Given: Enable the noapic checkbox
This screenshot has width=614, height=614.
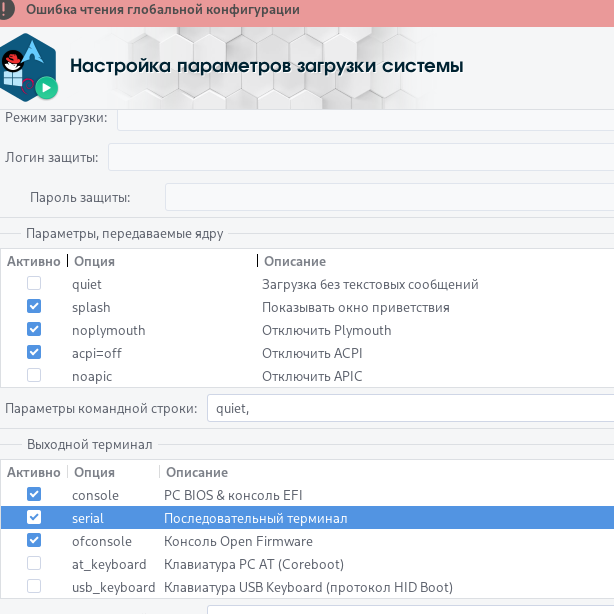Looking at the screenshot, I should 34,375.
